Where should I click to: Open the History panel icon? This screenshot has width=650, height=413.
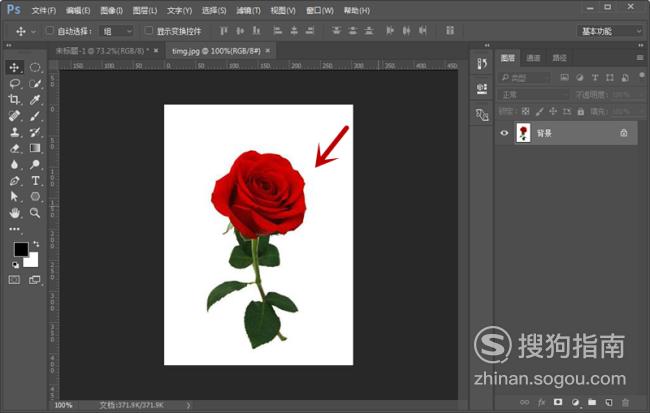click(x=482, y=63)
